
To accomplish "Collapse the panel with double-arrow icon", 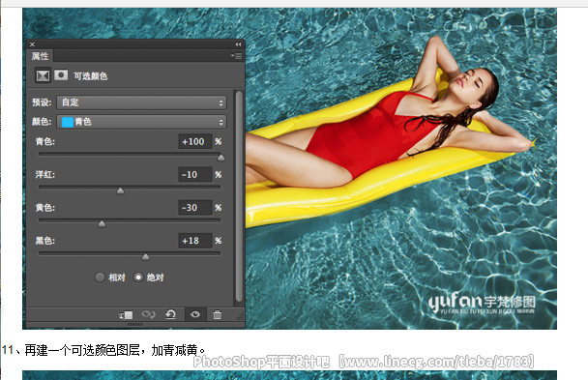I will click(x=238, y=44).
